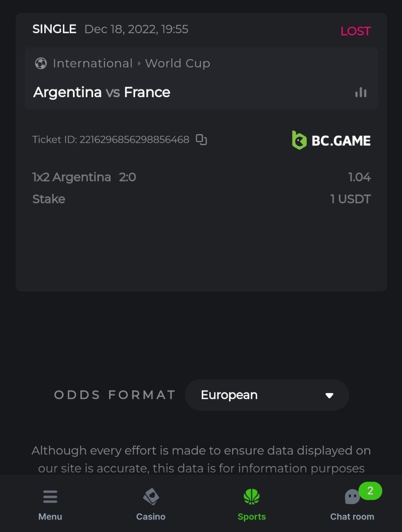
Task: Click the LOST bet status label
Action: (355, 31)
